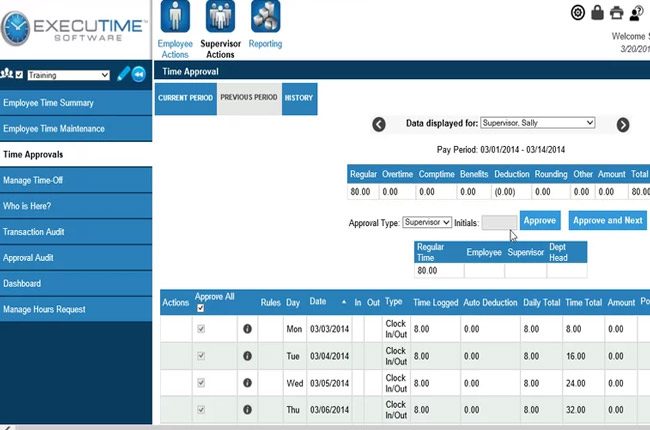Click the blue pencil edit icon
The width and height of the screenshot is (650, 430).
124,74
